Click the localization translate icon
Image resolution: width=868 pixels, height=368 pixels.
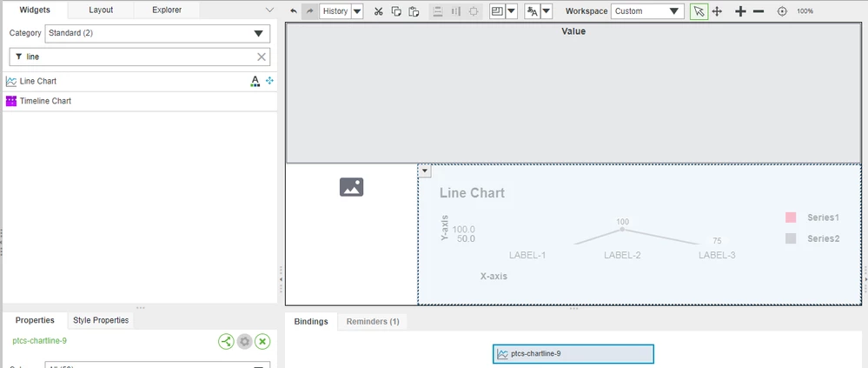click(x=532, y=11)
